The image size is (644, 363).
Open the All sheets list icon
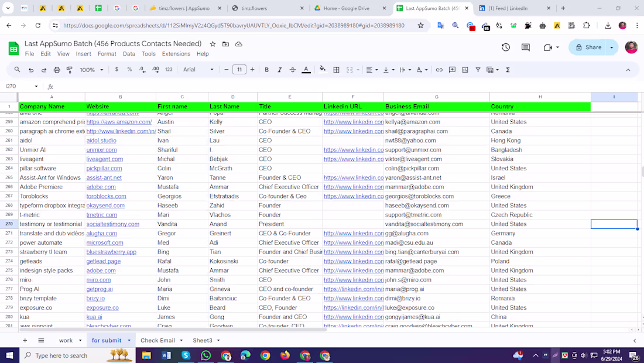(41, 340)
